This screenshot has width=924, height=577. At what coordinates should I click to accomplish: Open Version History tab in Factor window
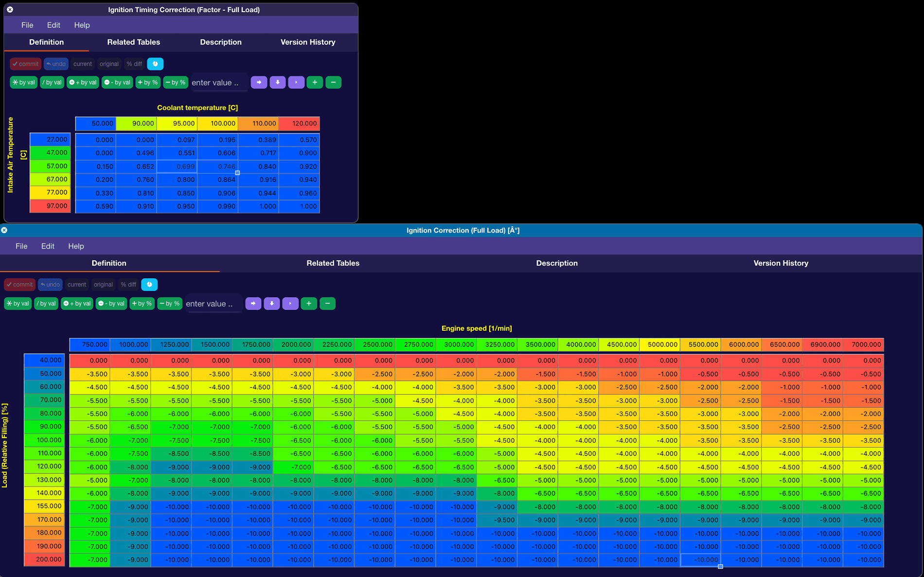point(308,42)
